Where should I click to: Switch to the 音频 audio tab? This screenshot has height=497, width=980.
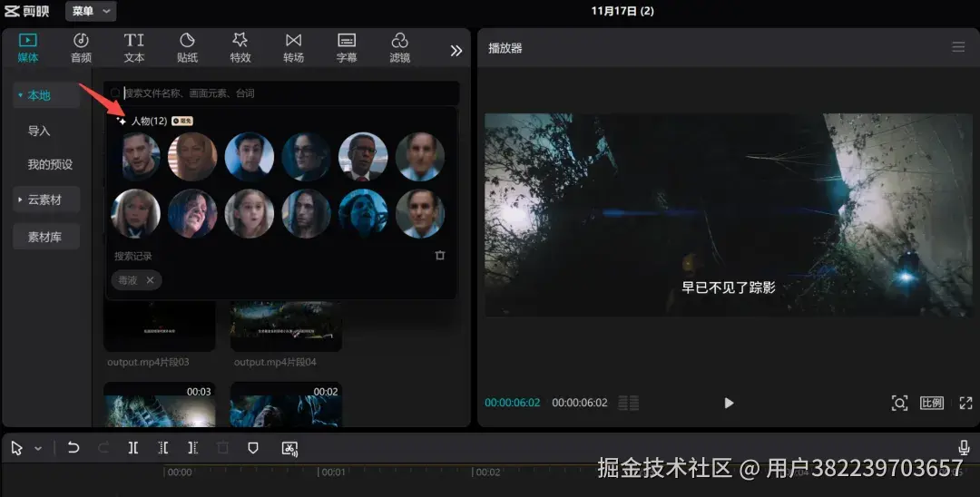(x=82, y=48)
